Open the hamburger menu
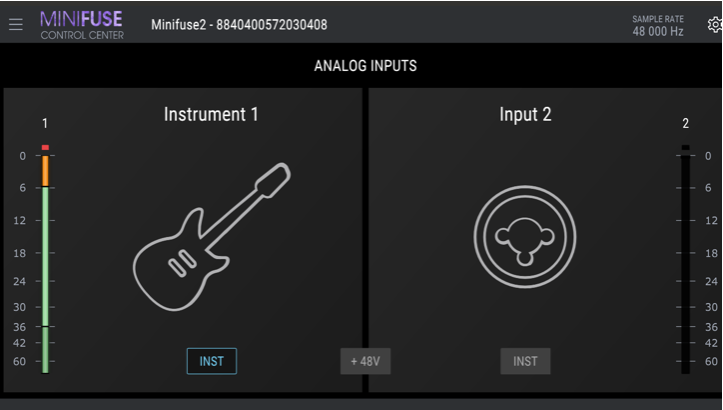 coord(16,24)
